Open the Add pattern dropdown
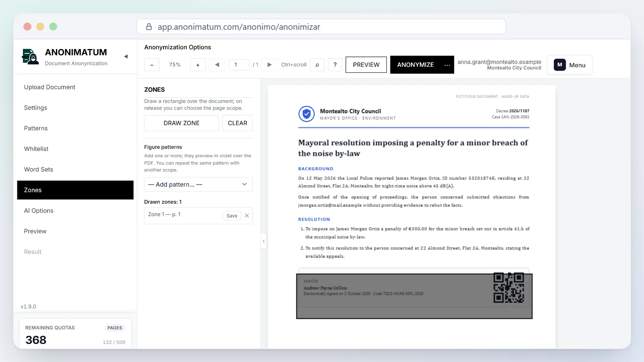644x362 pixels. [x=198, y=184]
